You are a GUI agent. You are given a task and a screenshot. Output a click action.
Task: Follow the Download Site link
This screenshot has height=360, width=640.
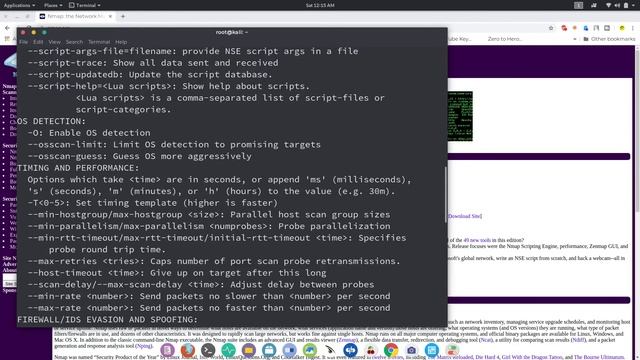465,216
